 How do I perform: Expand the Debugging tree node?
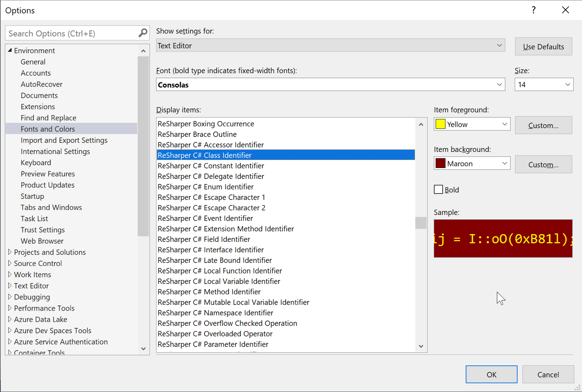10,297
